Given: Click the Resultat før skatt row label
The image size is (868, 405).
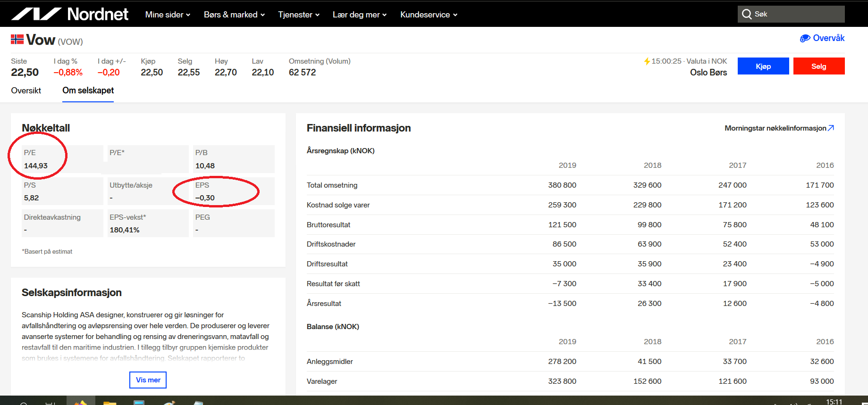Looking at the screenshot, I should coord(333,284).
